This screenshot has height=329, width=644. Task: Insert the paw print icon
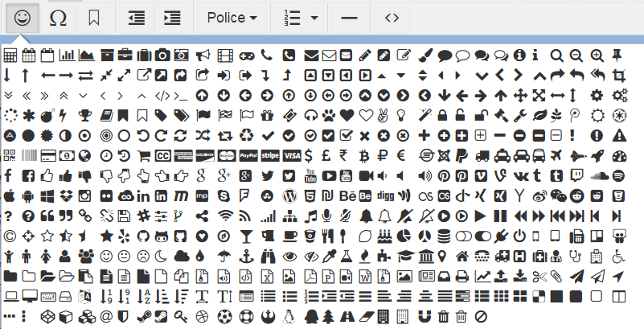coord(329,115)
